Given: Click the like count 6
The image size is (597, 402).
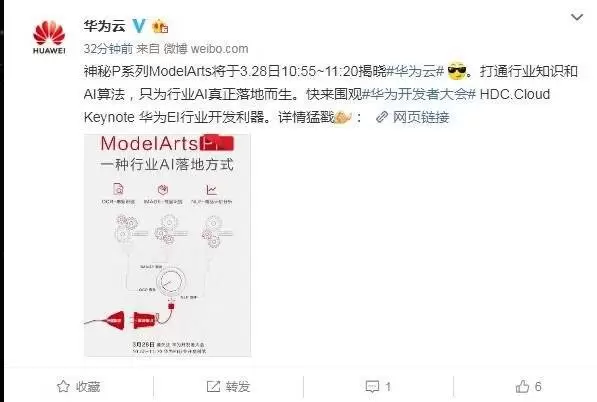Looking at the screenshot, I should (538, 387).
